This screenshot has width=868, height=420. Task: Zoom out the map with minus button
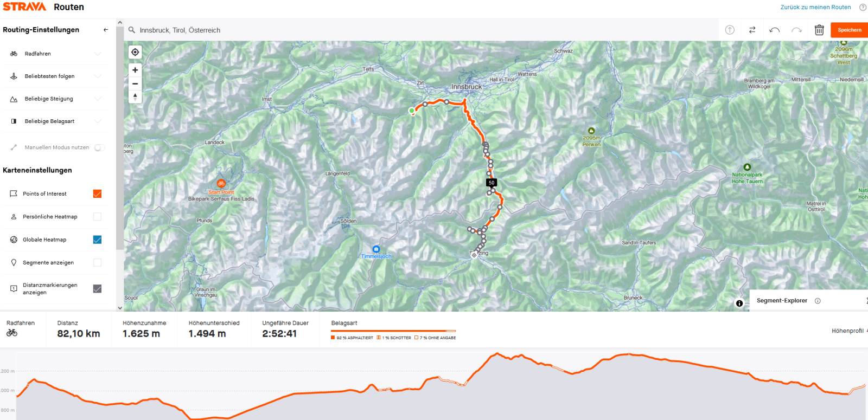point(135,83)
